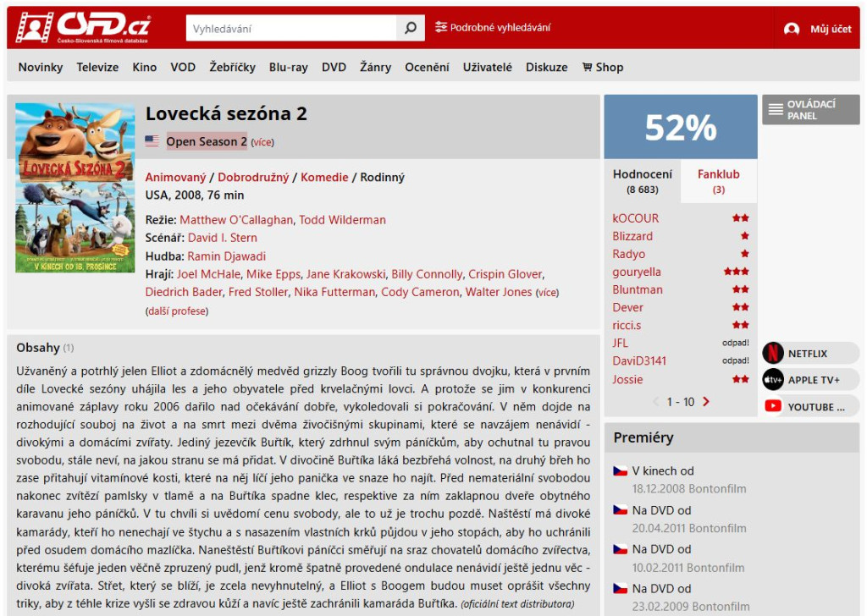Image resolution: width=867 pixels, height=616 pixels.
Task: Open actor Mike Epps's page
Action: (273, 274)
